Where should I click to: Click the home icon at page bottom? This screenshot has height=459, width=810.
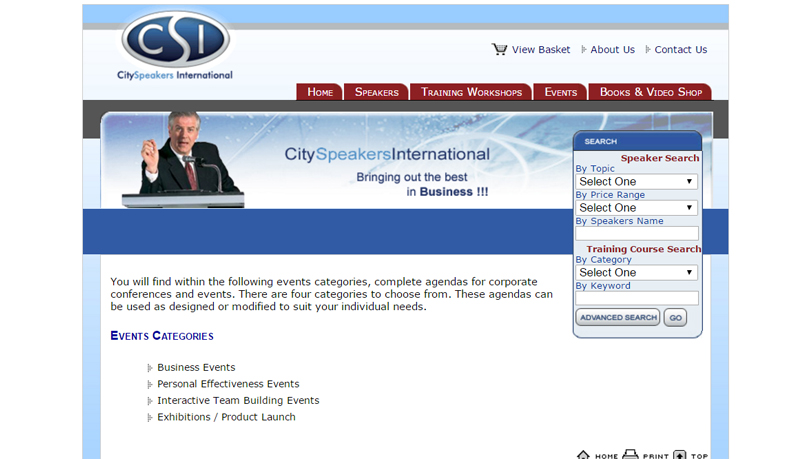pyautogui.click(x=583, y=455)
